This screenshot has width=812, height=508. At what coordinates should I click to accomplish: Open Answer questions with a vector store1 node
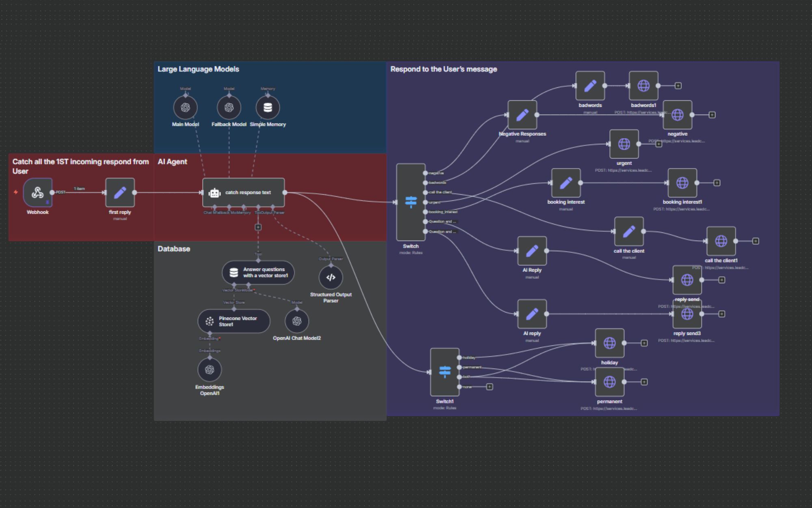coord(258,272)
